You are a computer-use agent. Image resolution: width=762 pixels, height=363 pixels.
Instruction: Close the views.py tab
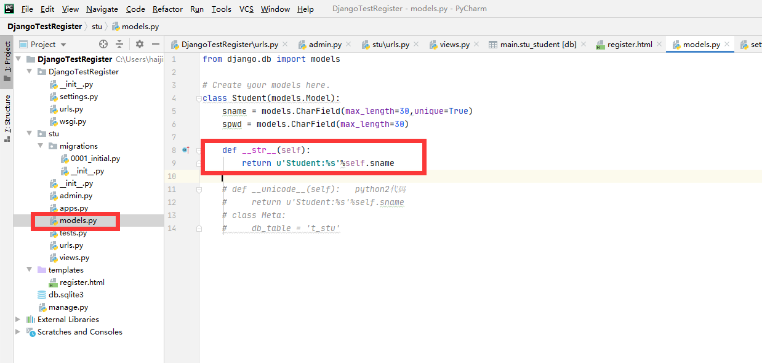point(475,44)
